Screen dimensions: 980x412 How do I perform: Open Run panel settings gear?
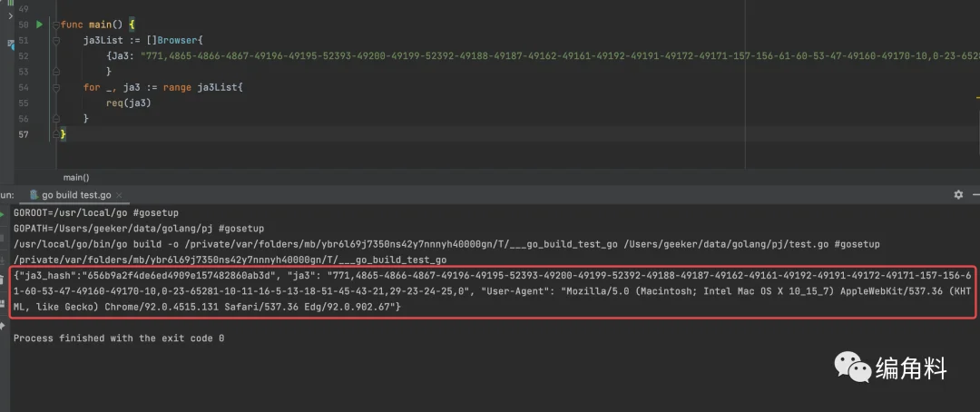point(958,195)
